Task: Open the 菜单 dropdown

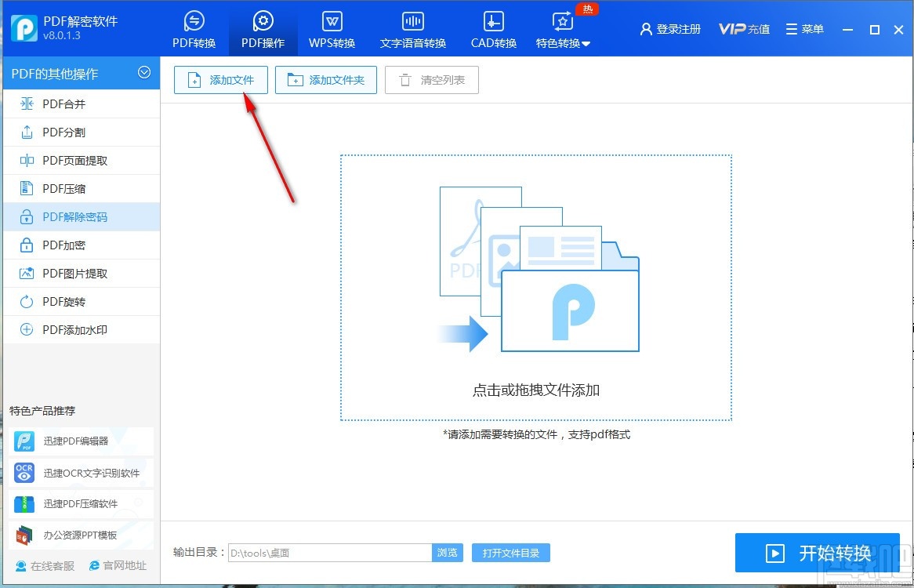Action: (805, 28)
